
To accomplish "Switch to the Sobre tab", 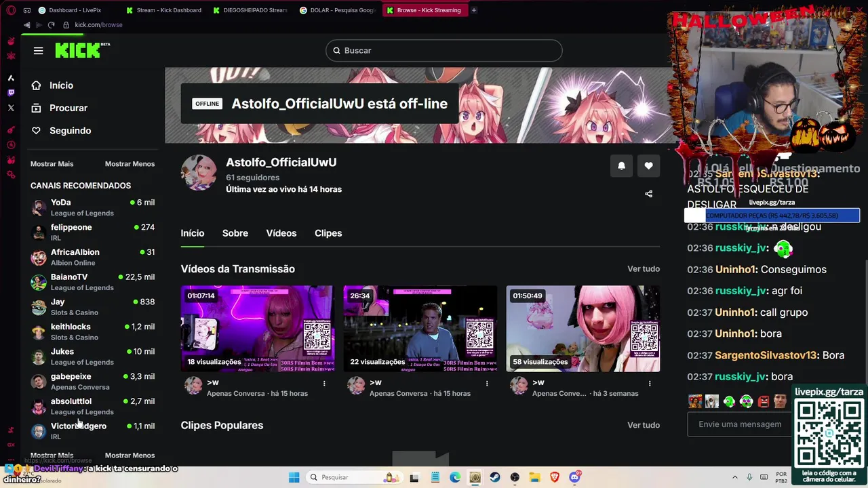I will tap(235, 233).
